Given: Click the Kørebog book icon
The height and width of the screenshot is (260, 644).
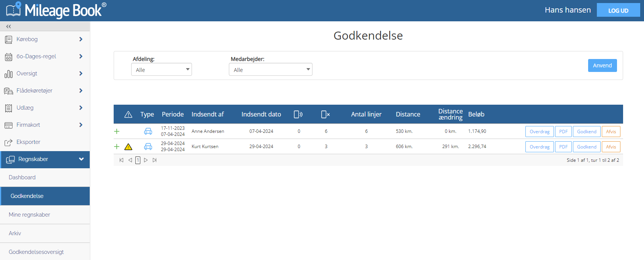Looking at the screenshot, I should 8,39.
